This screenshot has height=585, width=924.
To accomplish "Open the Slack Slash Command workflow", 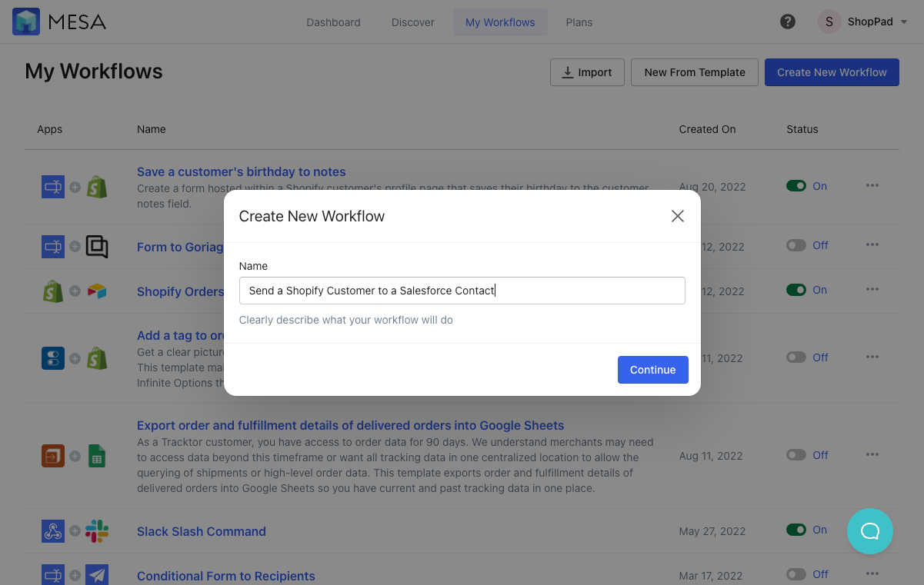I will point(202,531).
